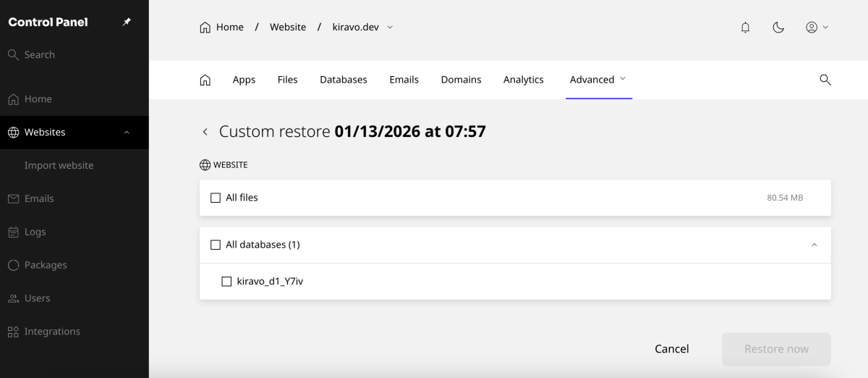Click the Cancel button

point(671,349)
